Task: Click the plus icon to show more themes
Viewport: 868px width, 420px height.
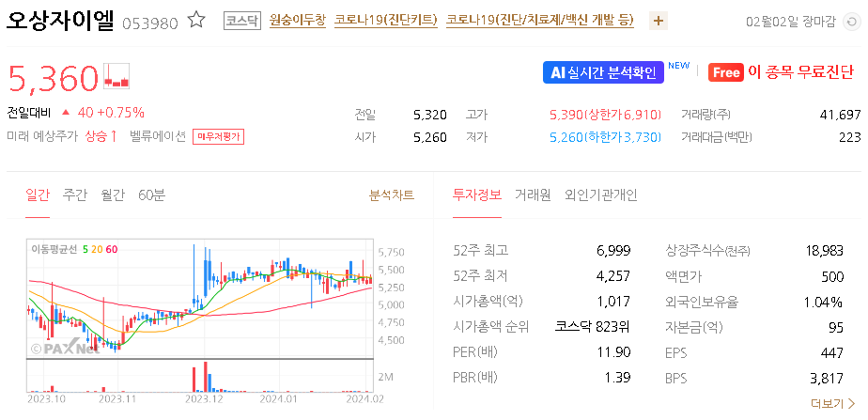Action: click(659, 21)
